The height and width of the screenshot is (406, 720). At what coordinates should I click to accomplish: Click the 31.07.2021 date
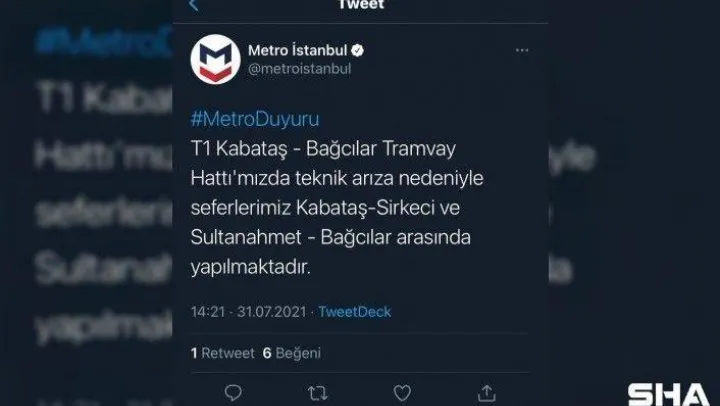[271, 312]
